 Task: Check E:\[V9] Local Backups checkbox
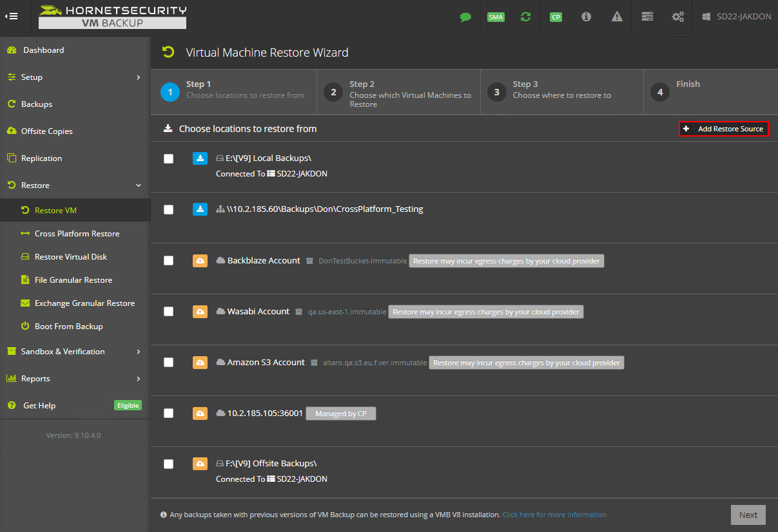[x=169, y=158]
